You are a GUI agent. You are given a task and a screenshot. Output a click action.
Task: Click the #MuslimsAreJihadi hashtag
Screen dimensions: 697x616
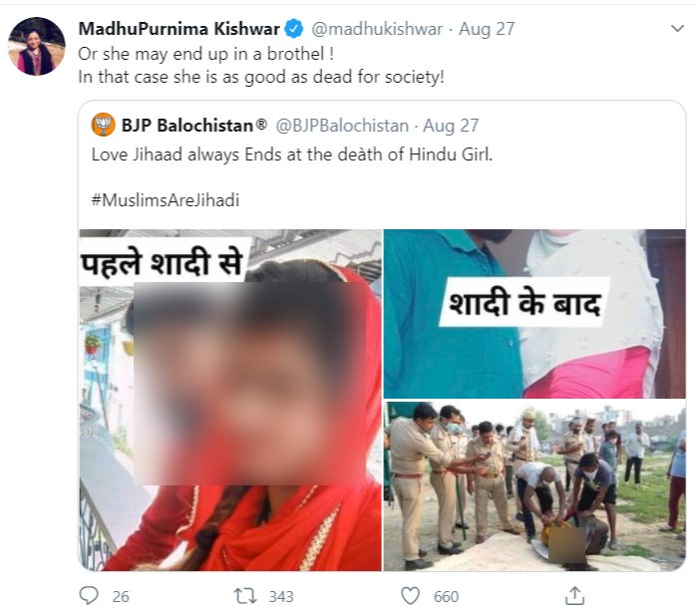pyautogui.click(x=166, y=200)
